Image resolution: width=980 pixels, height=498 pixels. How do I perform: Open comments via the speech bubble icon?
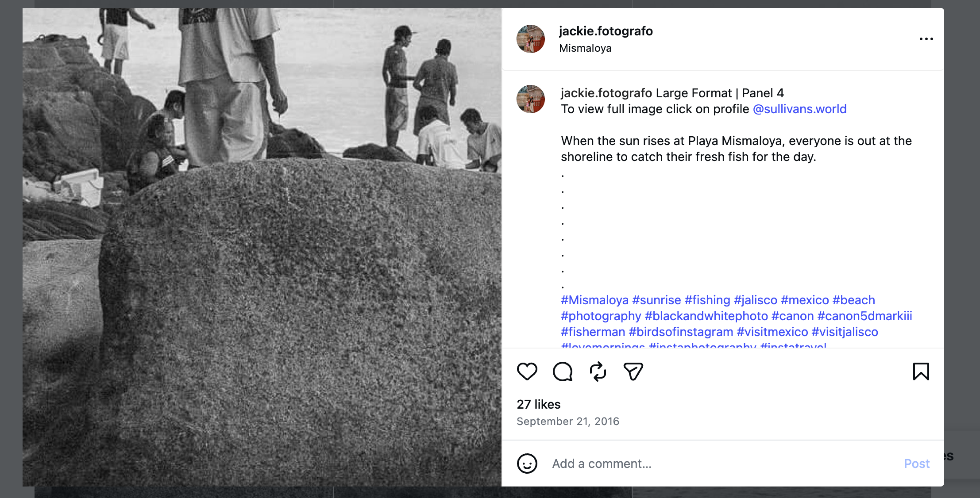(563, 372)
